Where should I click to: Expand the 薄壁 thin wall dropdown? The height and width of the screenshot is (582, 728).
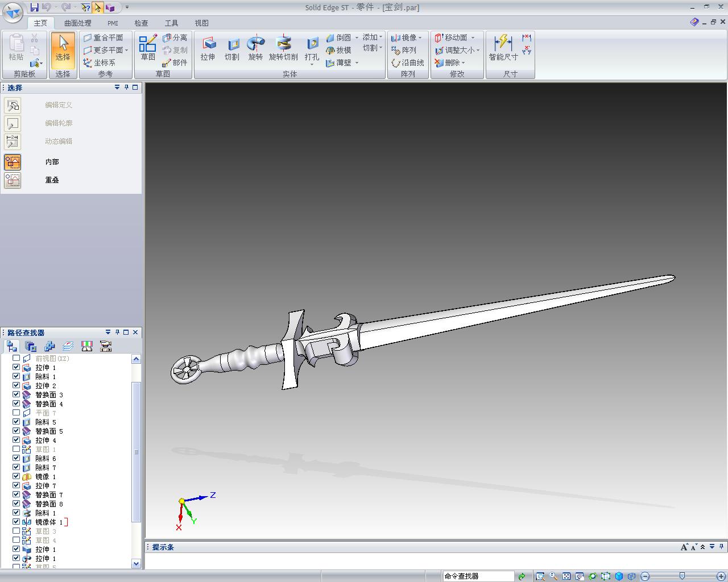357,63
